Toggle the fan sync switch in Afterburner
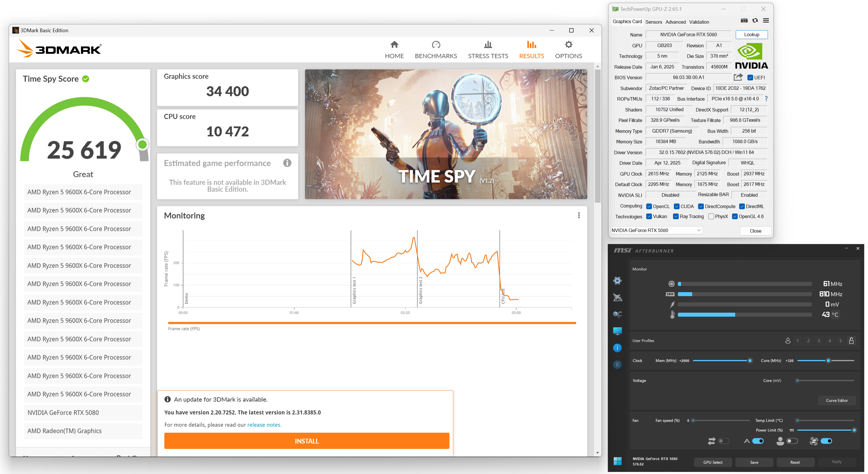 pos(827,441)
